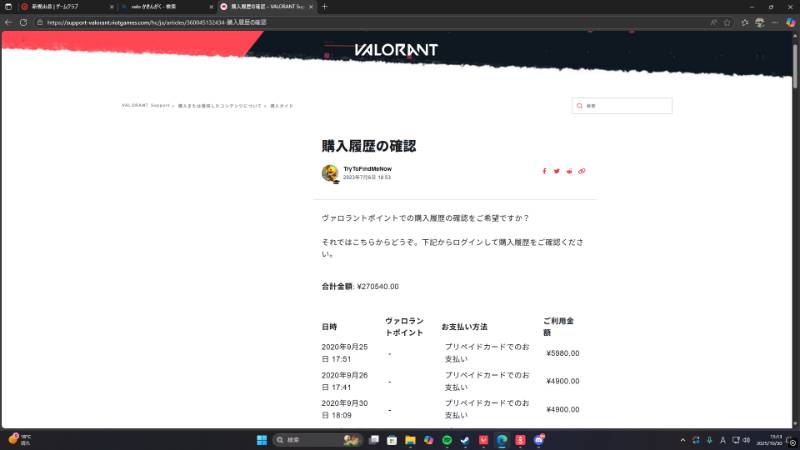Open the last breadcrumb link, the purchase guide

point(282,106)
